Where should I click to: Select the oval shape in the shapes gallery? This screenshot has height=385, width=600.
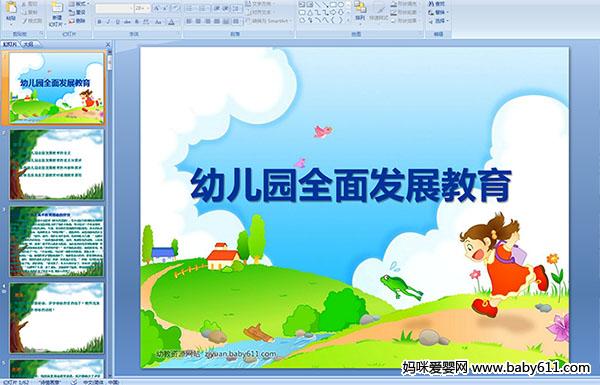tap(341, 5)
